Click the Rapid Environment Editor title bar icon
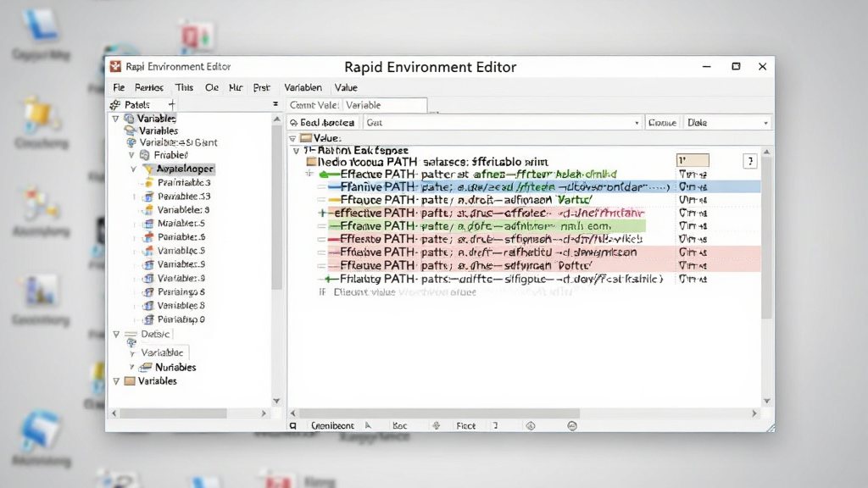 pos(115,66)
